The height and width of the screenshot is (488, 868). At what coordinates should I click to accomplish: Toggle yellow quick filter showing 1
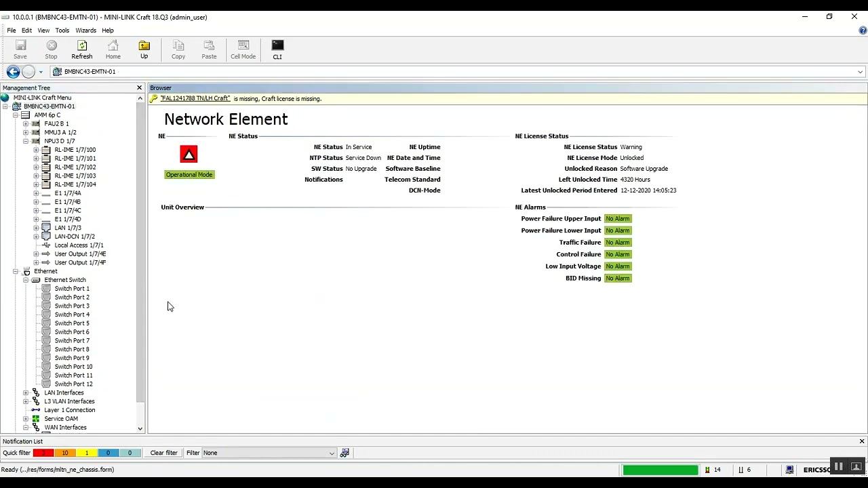click(87, 453)
